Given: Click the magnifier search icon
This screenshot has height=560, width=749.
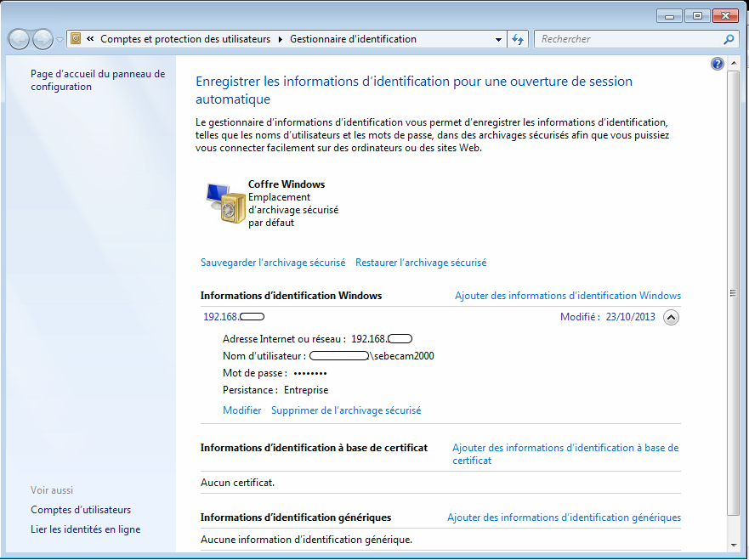Looking at the screenshot, I should (729, 39).
